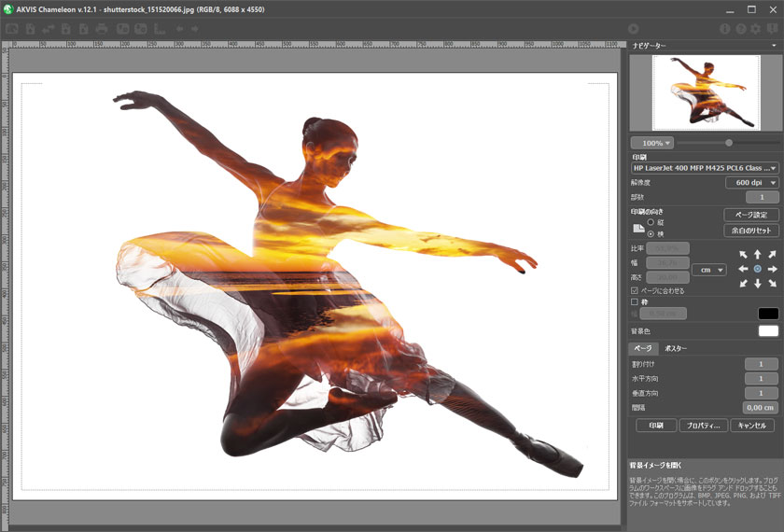Align image to bottom-left corner arrow
The height and width of the screenshot is (532, 784).
pos(744,284)
